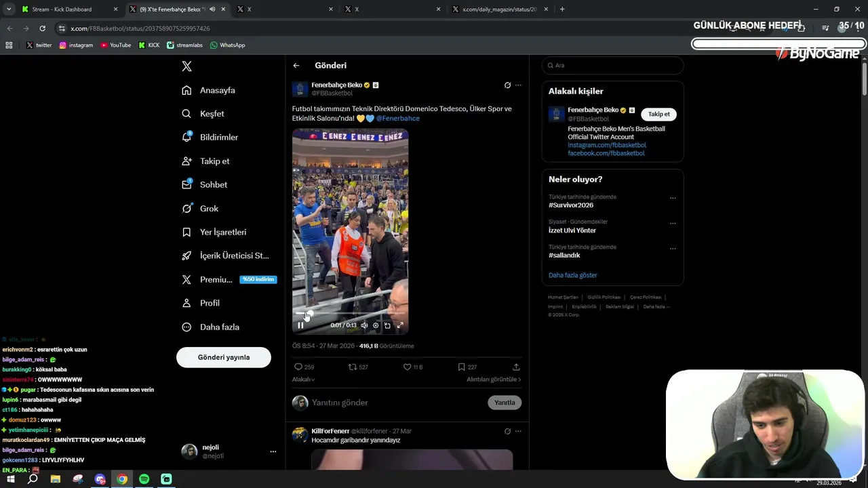
Task: Open YouTube bookmark
Action: [116, 45]
